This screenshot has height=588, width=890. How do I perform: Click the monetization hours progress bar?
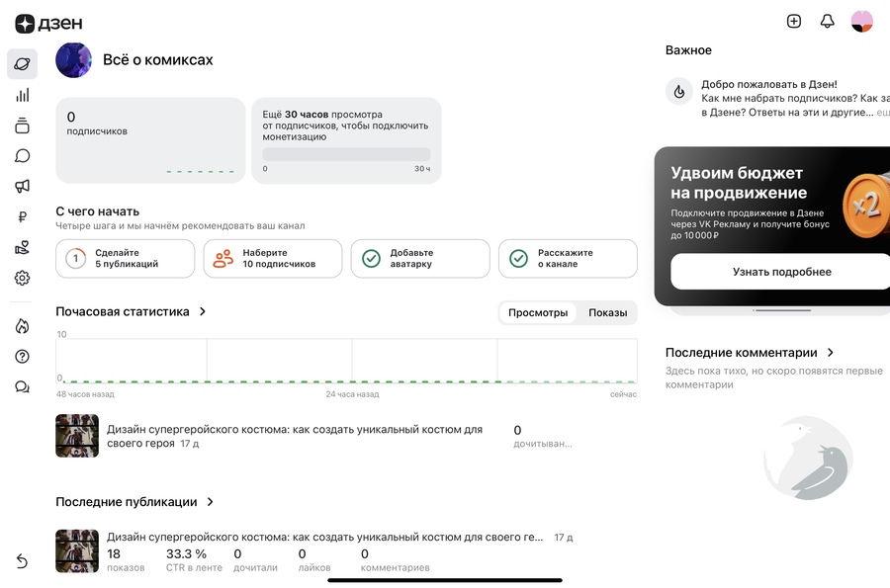(x=346, y=154)
